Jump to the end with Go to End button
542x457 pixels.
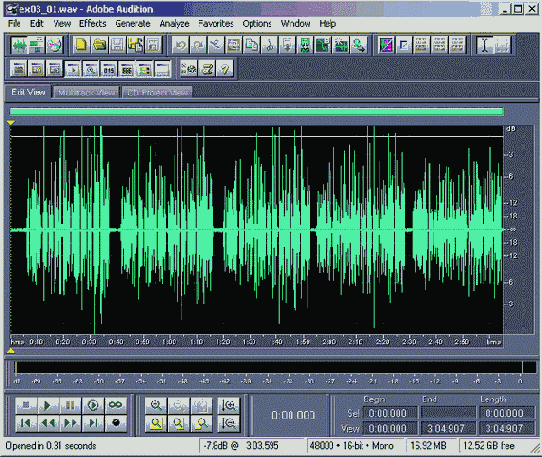[x=93, y=423]
